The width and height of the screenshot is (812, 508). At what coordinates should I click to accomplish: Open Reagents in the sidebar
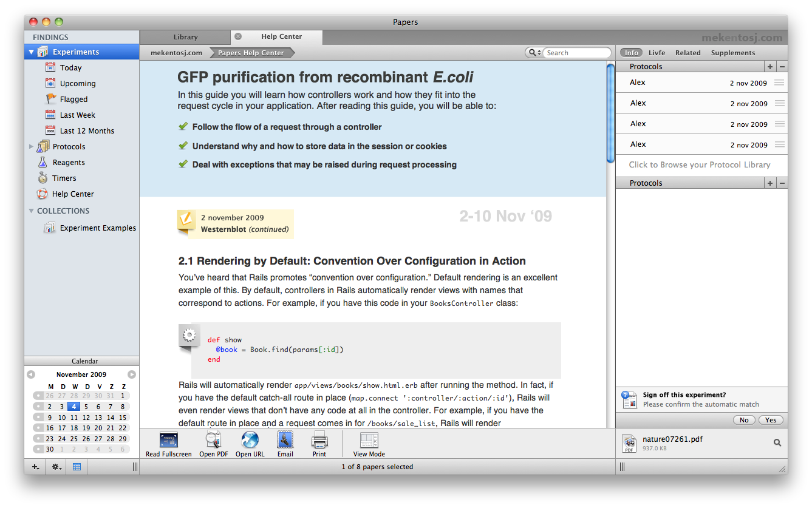(69, 163)
